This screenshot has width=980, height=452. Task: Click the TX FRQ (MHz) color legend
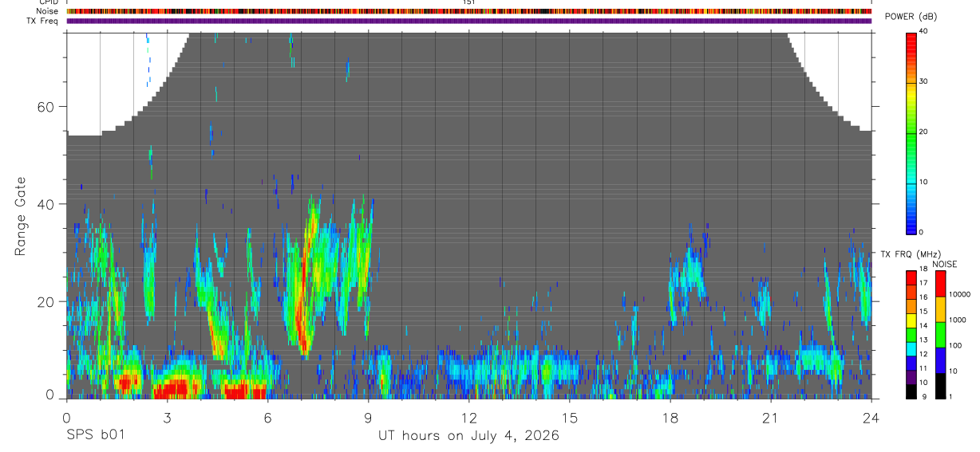pyautogui.click(x=911, y=335)
